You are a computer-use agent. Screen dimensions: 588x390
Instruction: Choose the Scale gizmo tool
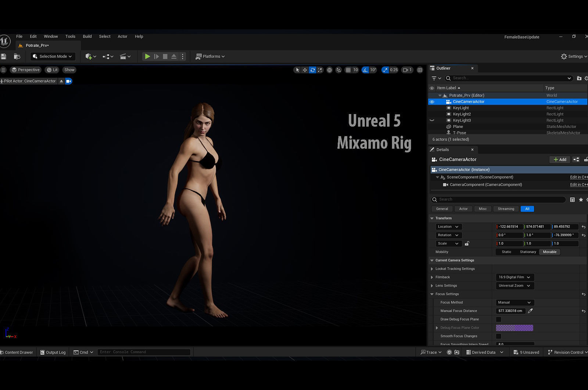[x=320, y=70]
